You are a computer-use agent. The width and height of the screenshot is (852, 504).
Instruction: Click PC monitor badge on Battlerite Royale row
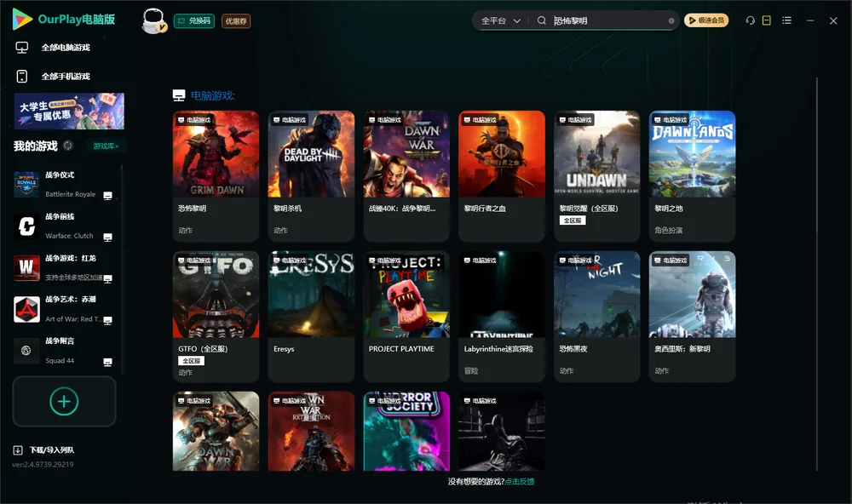pyautogui.click(x=107, y=196)
